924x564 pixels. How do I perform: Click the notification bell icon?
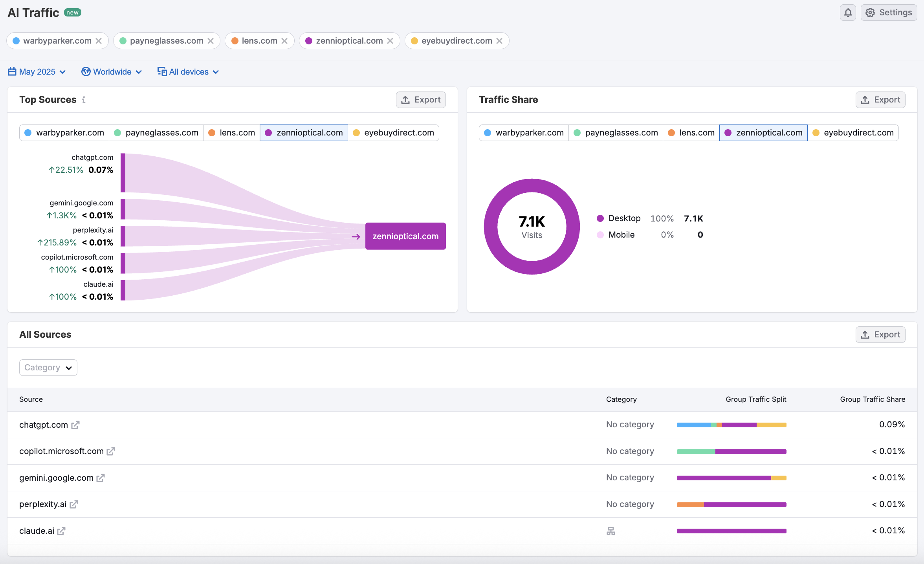coord(848,13)
